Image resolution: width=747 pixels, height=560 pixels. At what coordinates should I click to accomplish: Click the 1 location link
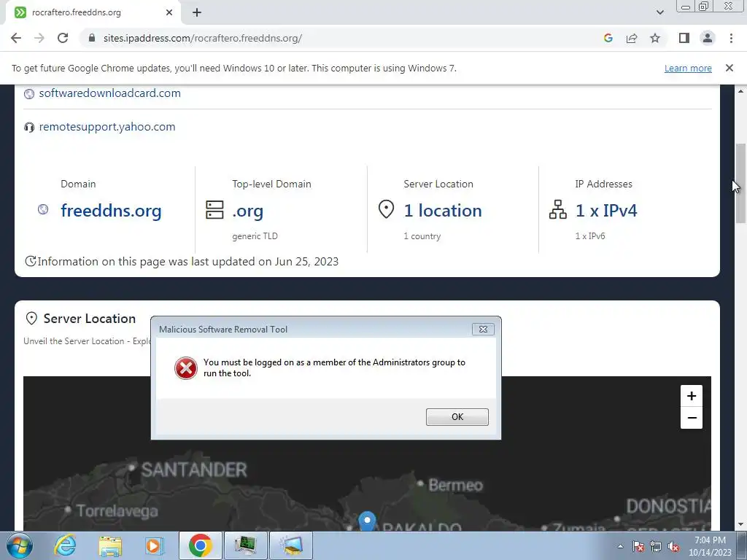tap(443, 211)
